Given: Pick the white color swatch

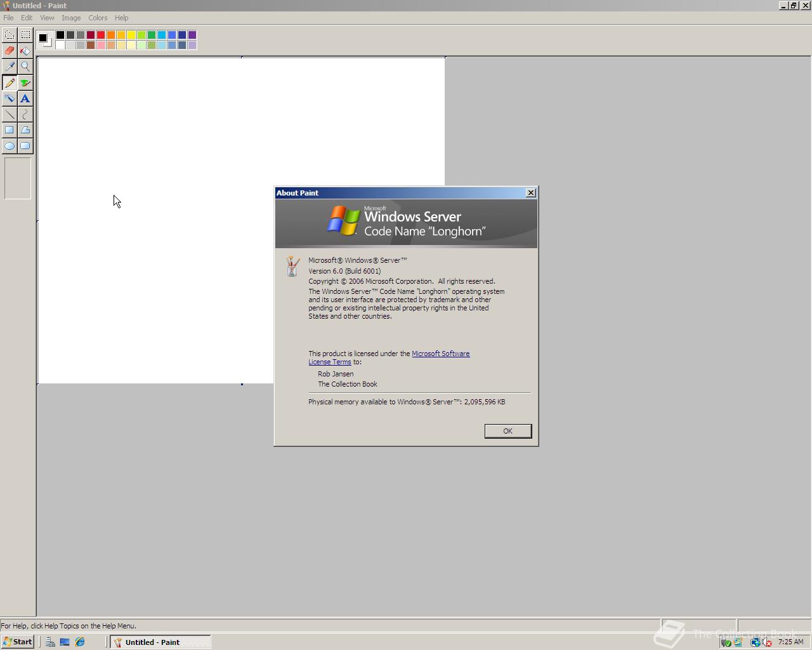Looking at the screenshot, I should (60, 45).
